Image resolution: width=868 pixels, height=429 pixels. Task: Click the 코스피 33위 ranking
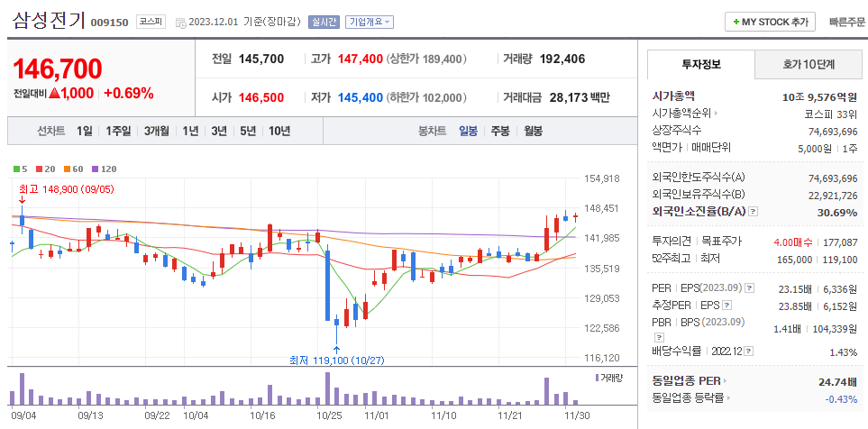(x=831, y=114)
